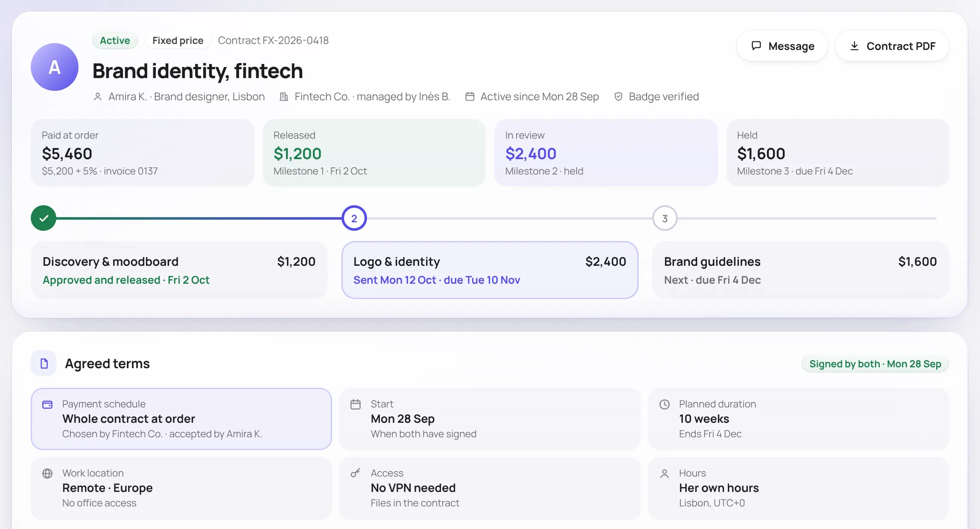The image size is (980, 529).
Task: Click Sent Mon 12 Oct due text
Action: (x=437, y=280)
